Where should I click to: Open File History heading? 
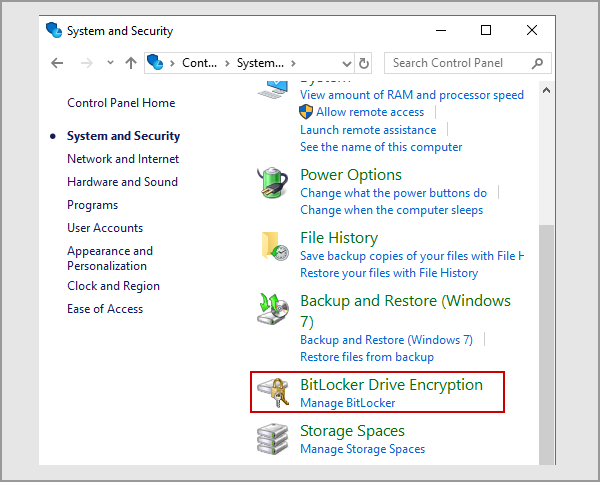339,238
